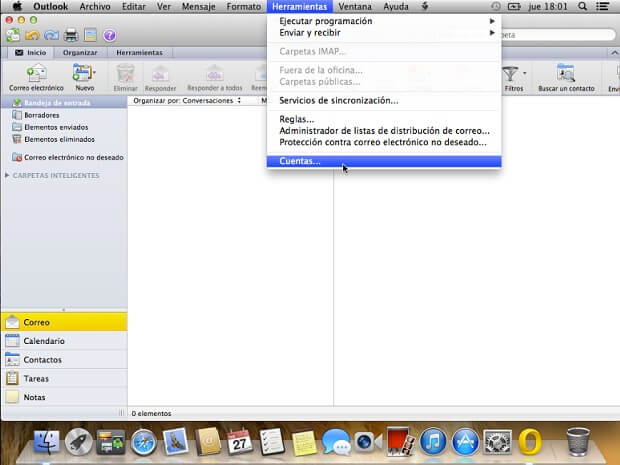This screenshot has width=620, height=465.
Task: Open the Trash in the Dock
Action: [578, 442]
